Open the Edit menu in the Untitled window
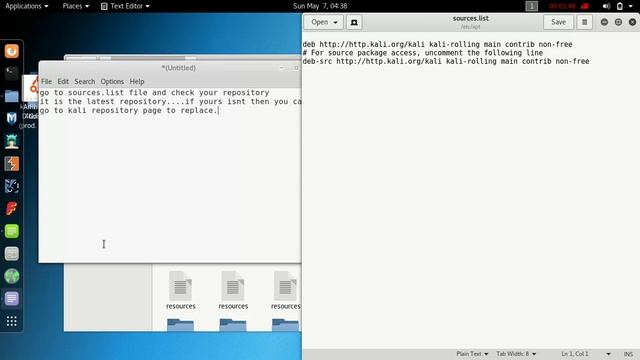Screen dimensions: 640x360 pos(63,82)
